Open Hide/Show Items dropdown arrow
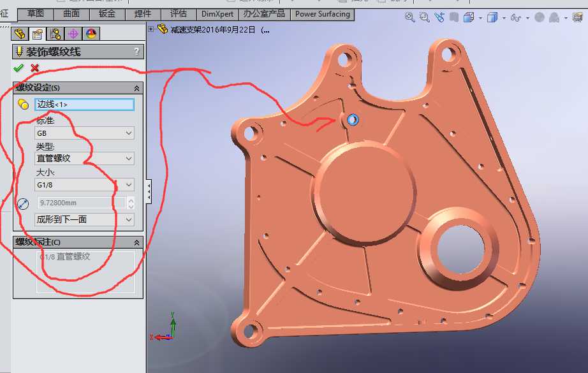The height and width of the screenshot is (373, 588). tap(527, 18)
